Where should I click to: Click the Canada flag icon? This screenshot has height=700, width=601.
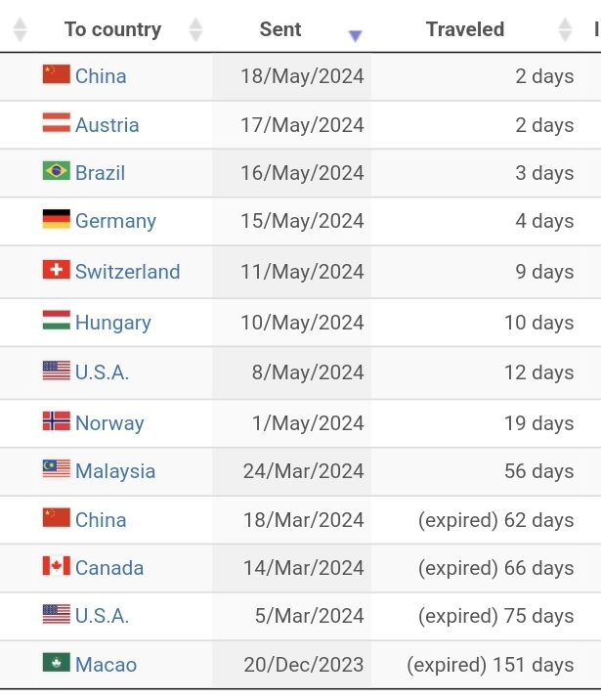tap(57, 566)
